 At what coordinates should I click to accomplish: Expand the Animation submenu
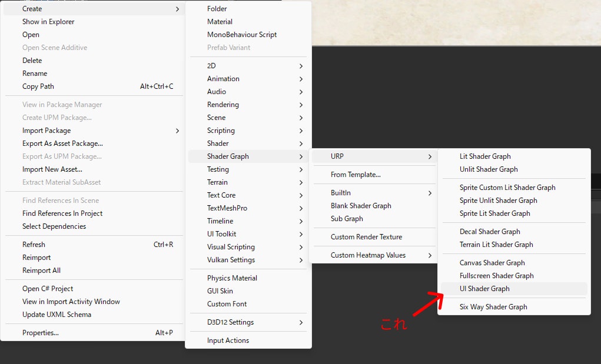coord(248,79)
